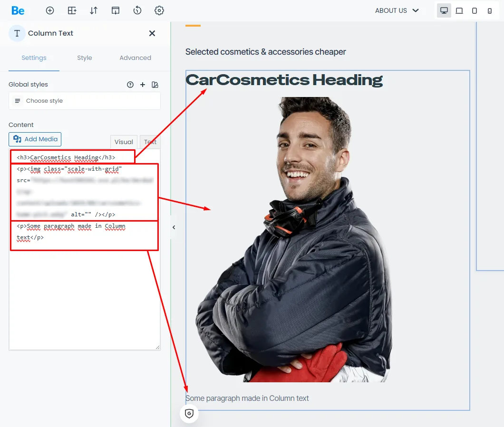
Task: Click the h3 heading code line
Action: coord(66,157)
